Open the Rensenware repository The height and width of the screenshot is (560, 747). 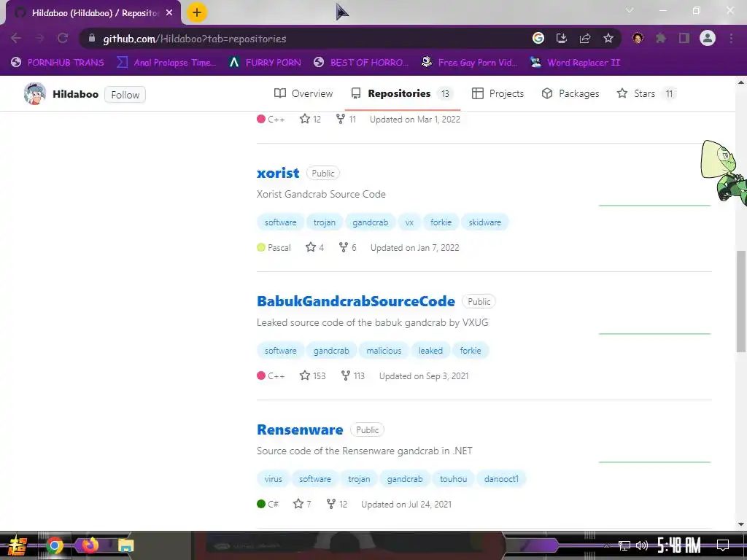(300, 429)
